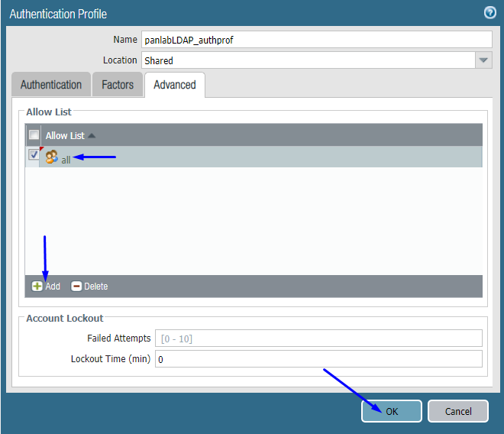
Task: Click the user group icon beside 'all'
Action: [x=51, y=157]
